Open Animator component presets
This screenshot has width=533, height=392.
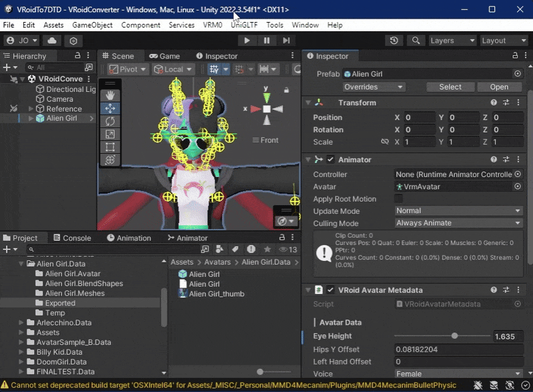pyautogui.click(x=506, y=159)
